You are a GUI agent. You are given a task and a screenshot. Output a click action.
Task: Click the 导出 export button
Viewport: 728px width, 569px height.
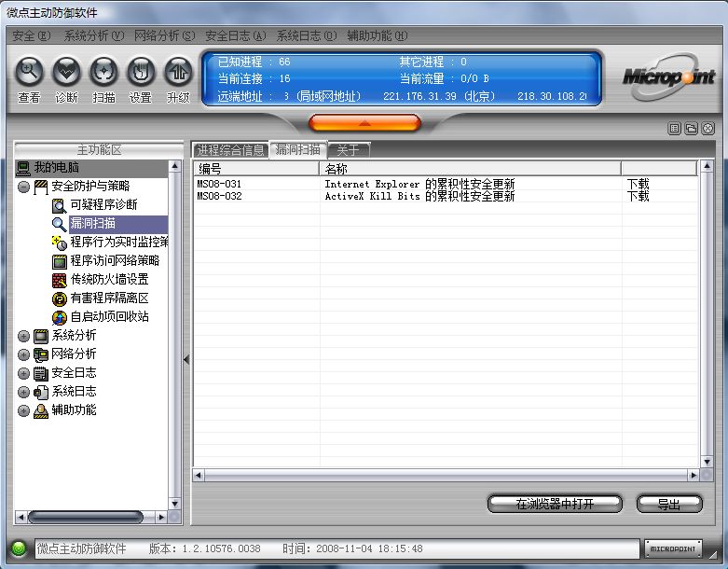(669, 504)
